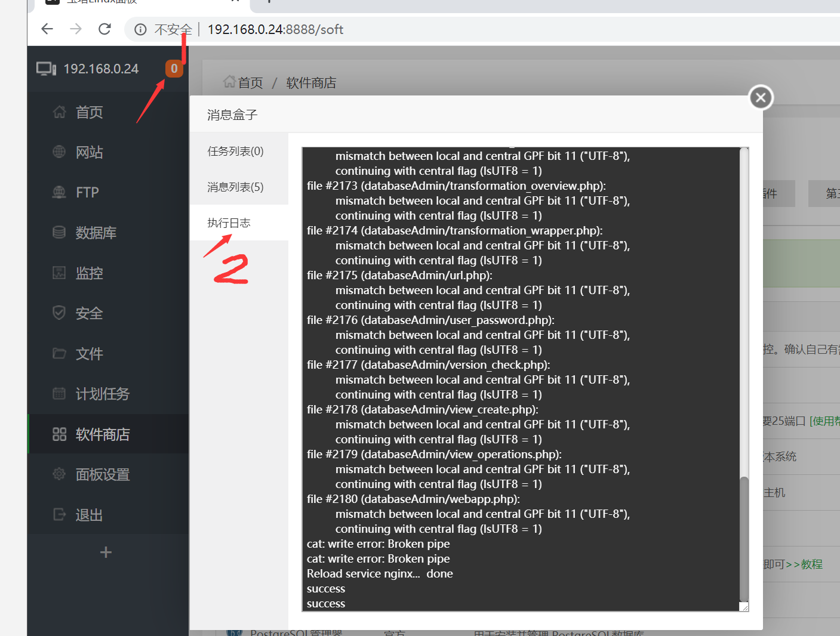The image size is (840, 636).
Task: Click the 数据库 database icon in sidebar
Action: pyautogui.click(x=59, y=232)
